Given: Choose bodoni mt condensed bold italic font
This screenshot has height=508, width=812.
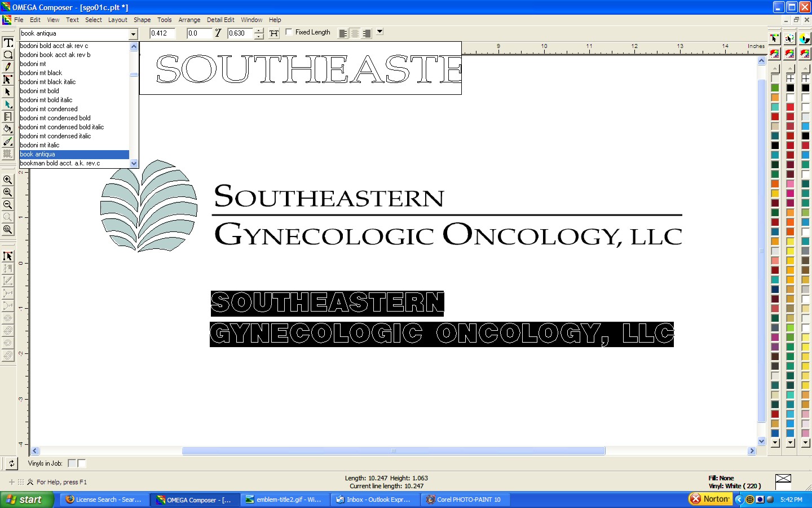Looking at the screenshot, I should tap(74, 127).
